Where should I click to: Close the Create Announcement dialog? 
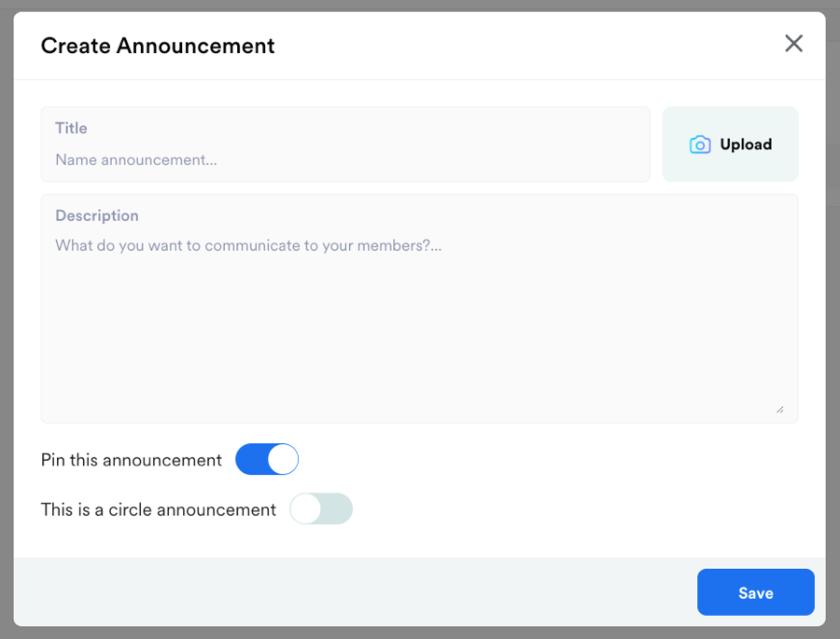[793, 44]
